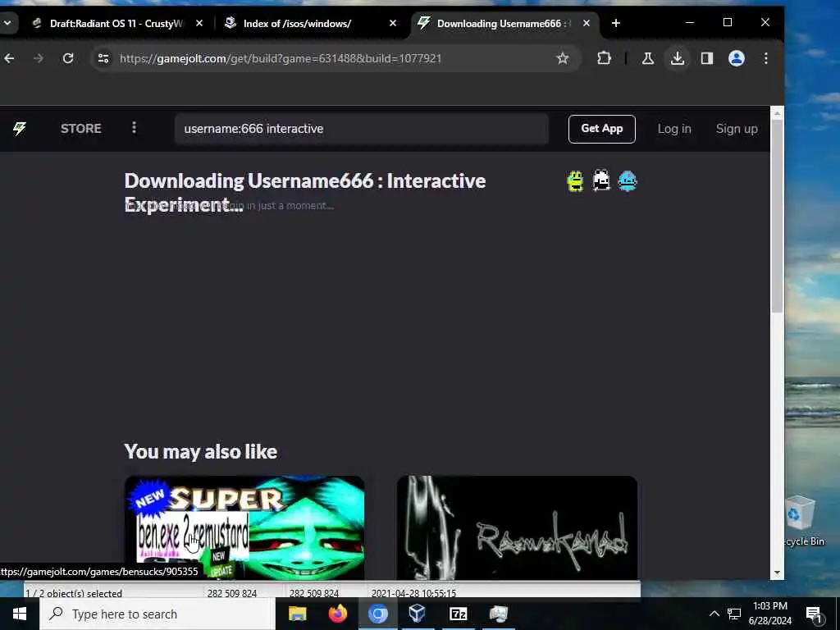
Task: Open the STORE navigation item
Action: 81,129
